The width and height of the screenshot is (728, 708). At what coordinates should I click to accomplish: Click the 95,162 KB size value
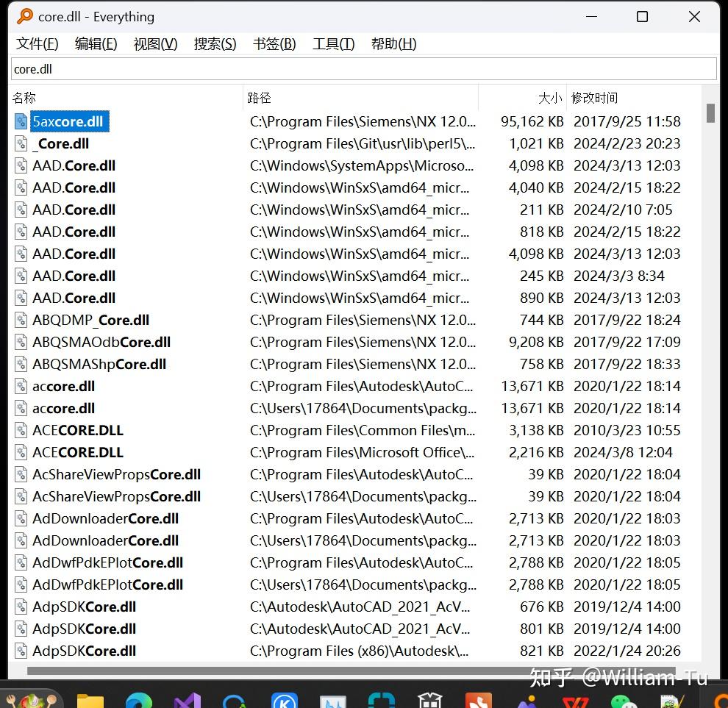532,121
